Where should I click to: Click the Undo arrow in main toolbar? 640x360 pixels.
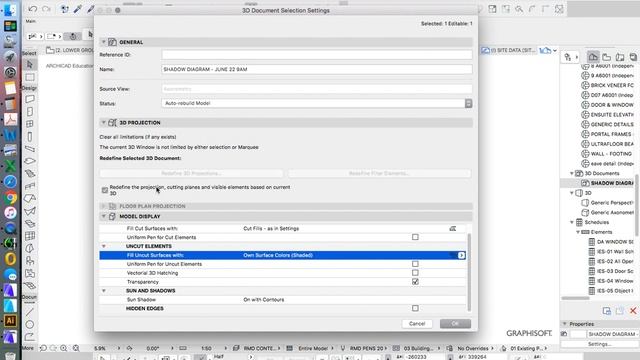coord(33,9)
